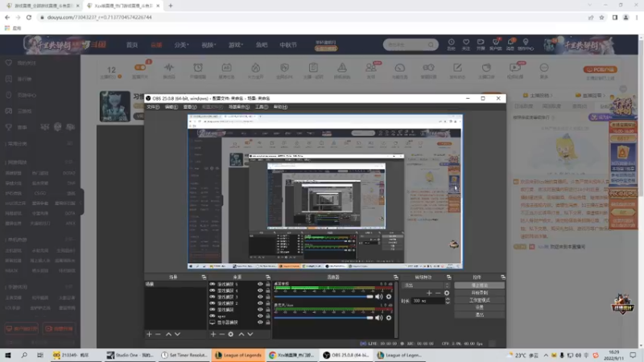Enable 工作室模式 studio mode
The width and height of the screenshot is (644, 362).
coord(479,300)
